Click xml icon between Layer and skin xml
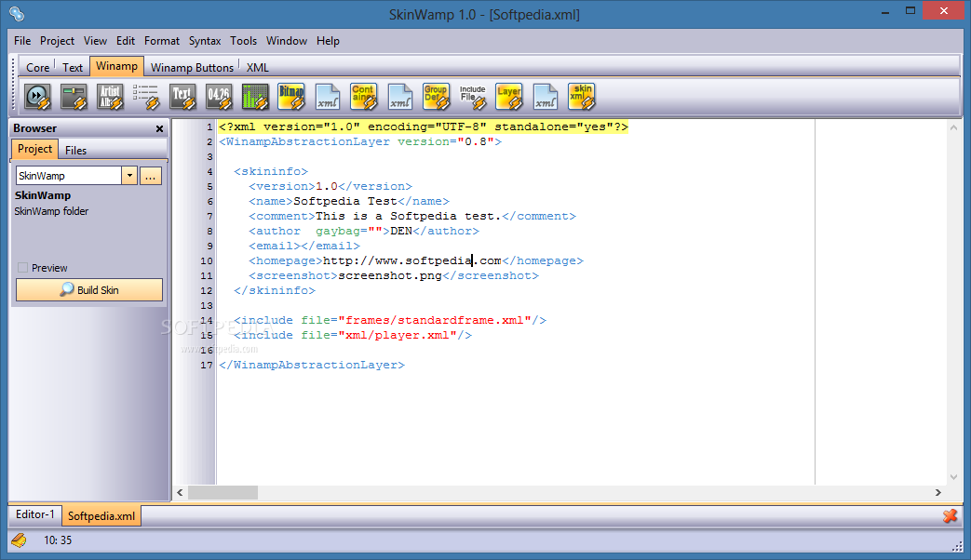 coord(545,97)
